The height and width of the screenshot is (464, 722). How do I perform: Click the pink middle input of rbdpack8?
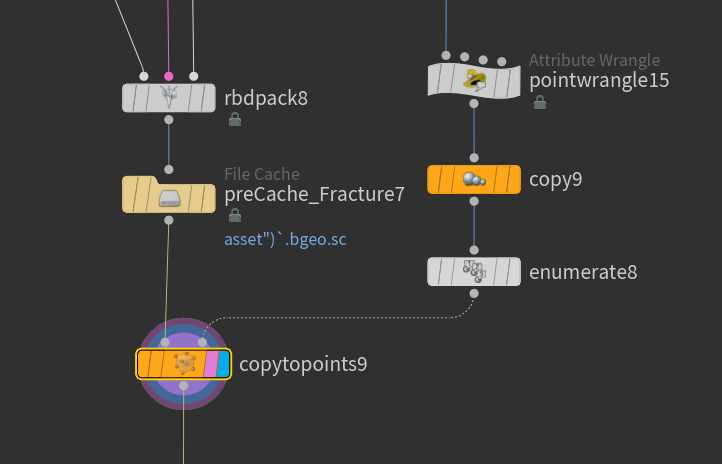pyautogui.click(x=169, y=76)
